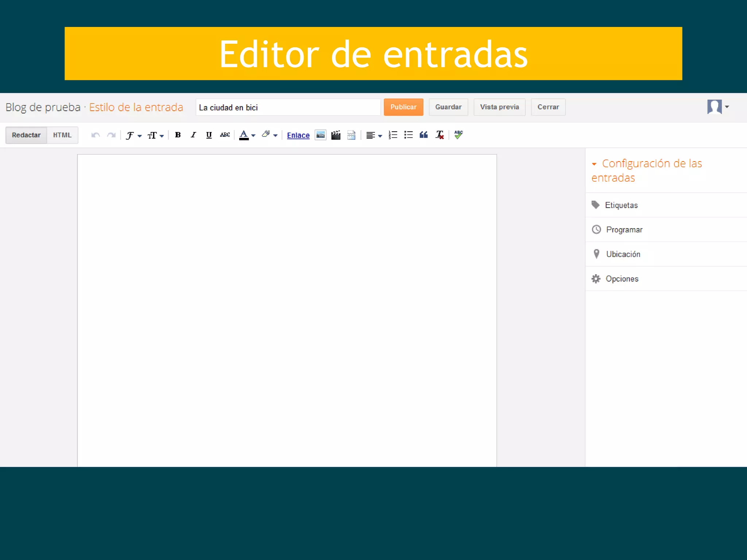Open the Ubicación location settings
Image resolution: width=747 pixels, height=560 pixels.
[666, 254]
